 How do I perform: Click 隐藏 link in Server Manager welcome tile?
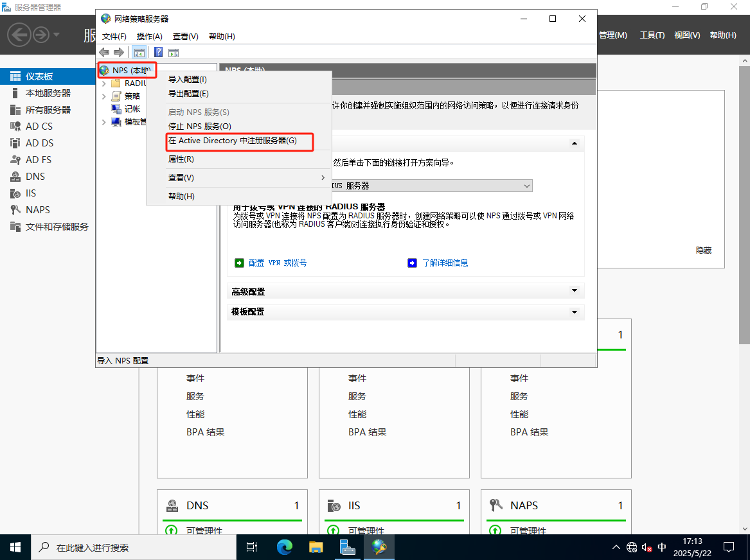pos(704,250)
